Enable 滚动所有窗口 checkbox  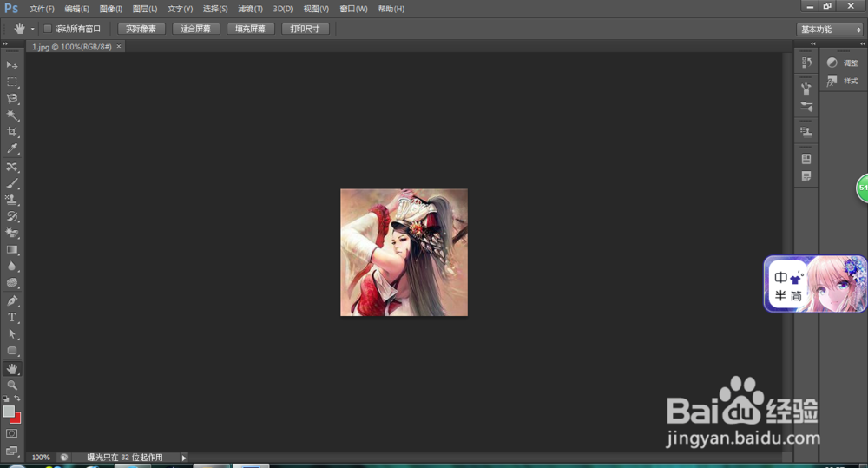(48, 29)
